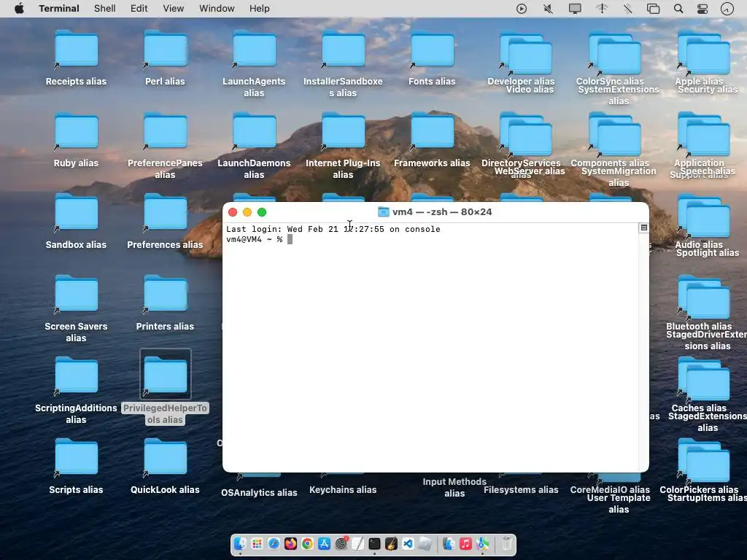747x560 pixels.
Task: Minimize Terminal with the yellow button
Action: click(x=247, y=212)
